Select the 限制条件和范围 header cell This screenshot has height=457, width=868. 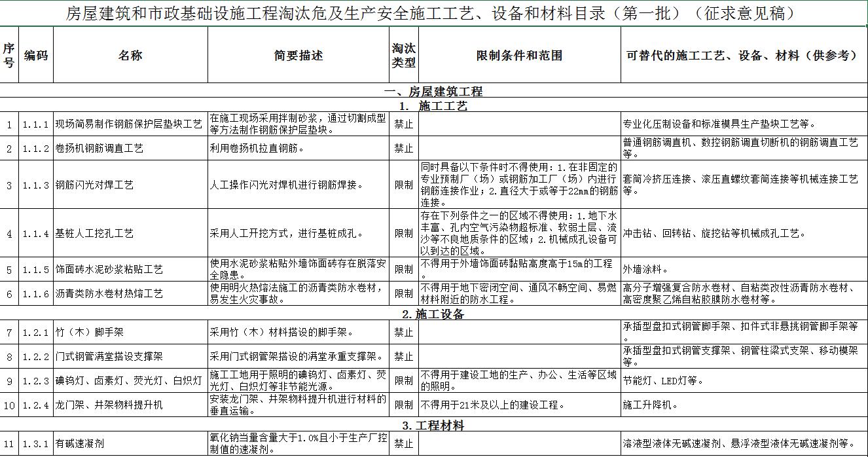(519, 55)
